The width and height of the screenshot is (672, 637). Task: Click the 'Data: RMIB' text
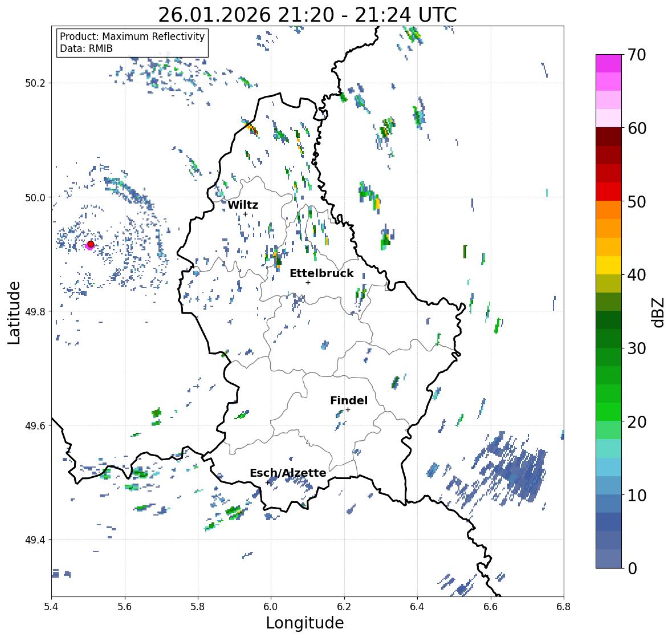click(x=86, y=48)
